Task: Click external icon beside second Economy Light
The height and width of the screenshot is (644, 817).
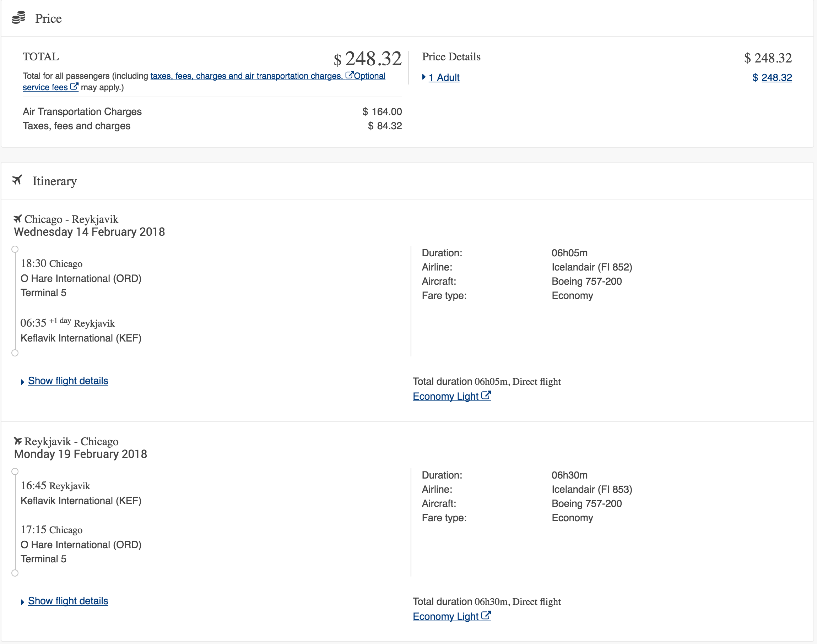Action: pos(486,615)
